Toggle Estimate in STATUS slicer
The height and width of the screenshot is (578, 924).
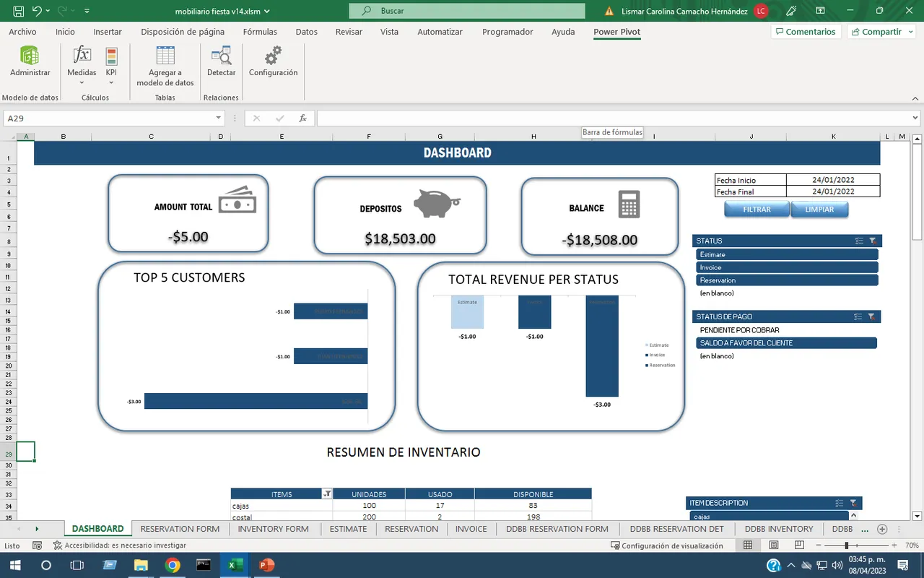[x=787, y=254]
